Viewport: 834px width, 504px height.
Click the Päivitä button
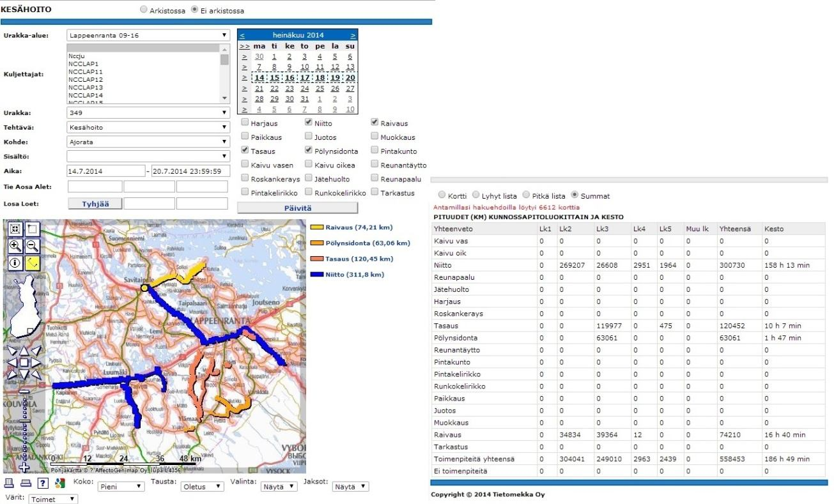(297, 208)
